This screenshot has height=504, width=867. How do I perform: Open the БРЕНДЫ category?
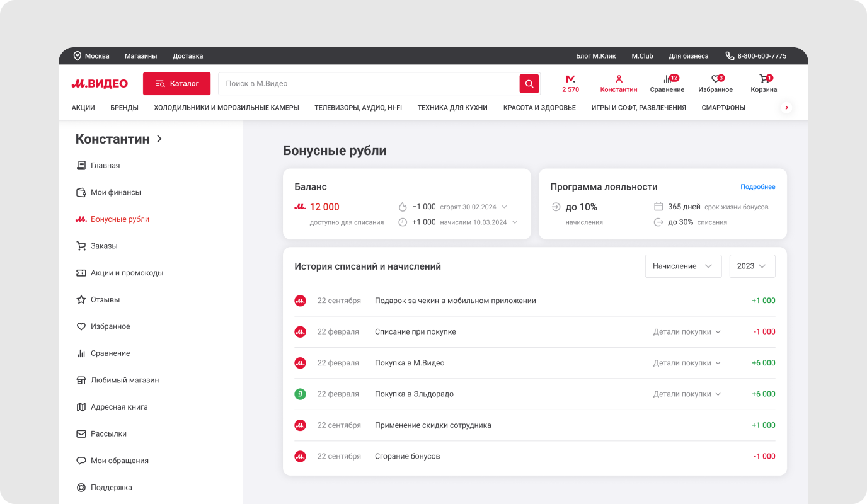click(124, 108)
